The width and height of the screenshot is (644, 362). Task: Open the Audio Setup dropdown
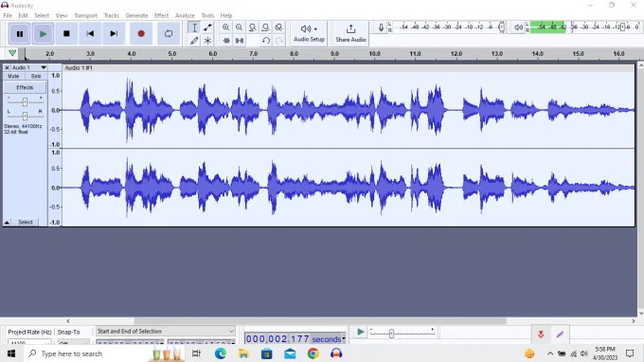[310, 33]
